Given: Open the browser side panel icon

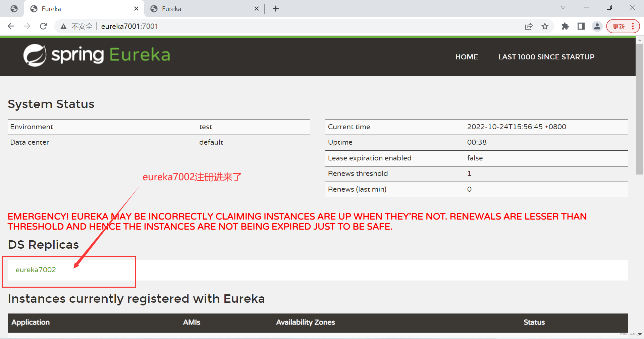Looking at the screenshot, I should point(581,26).
